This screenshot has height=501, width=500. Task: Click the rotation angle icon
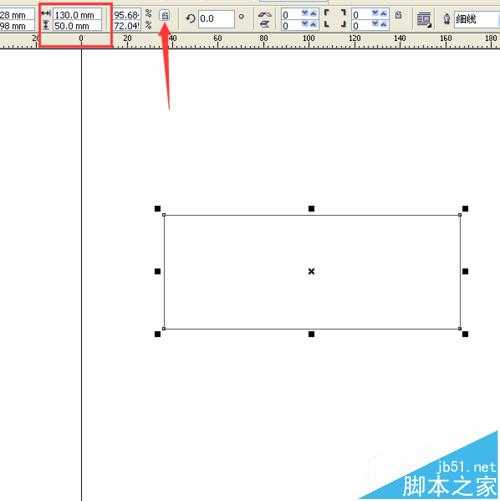(190, 18)
